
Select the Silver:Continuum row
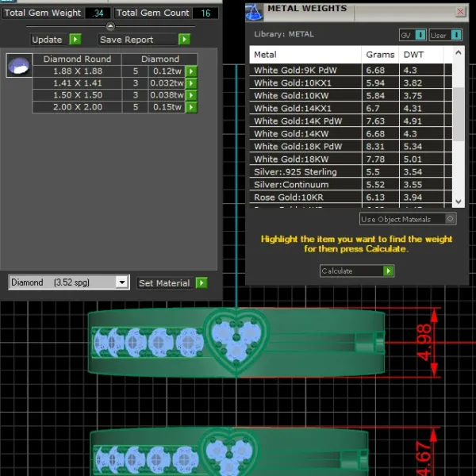click(351, 185)
